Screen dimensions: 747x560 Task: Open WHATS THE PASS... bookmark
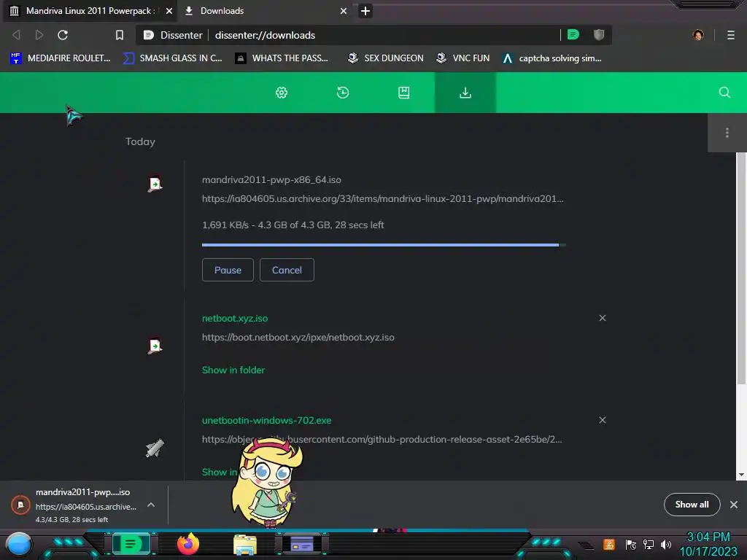point(282,58)
